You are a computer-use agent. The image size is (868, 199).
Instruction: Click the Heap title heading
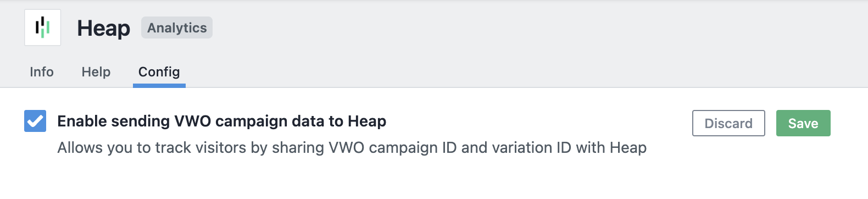(x=104, y=28)
